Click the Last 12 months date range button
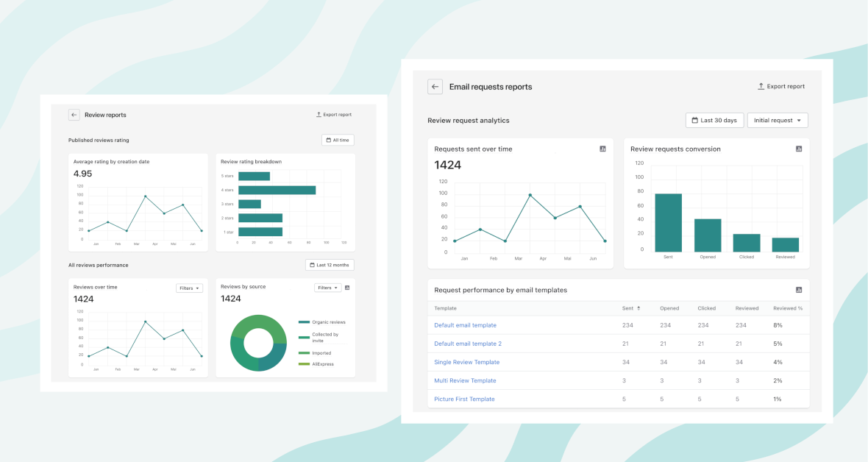 pos(329,264)
